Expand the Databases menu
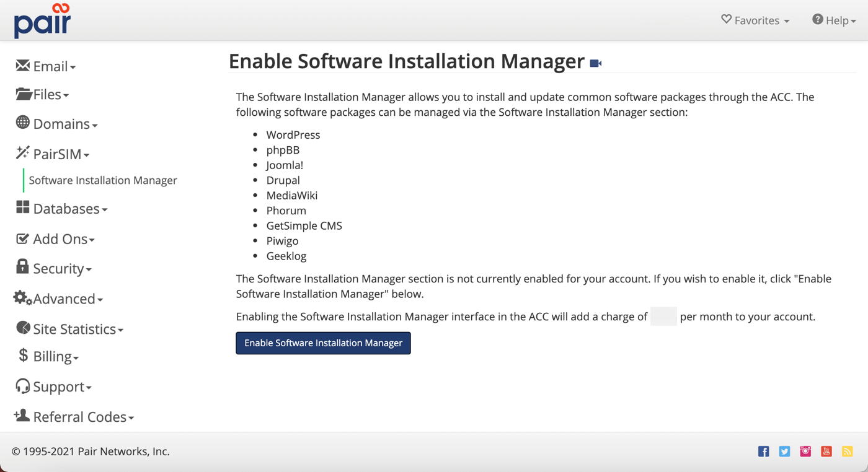 point(62,209)
